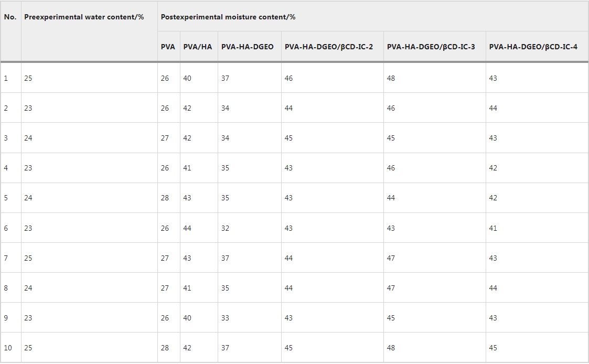
Task: Select the 'PVA-HA-DGEO' column subheader
Action: 248,47
